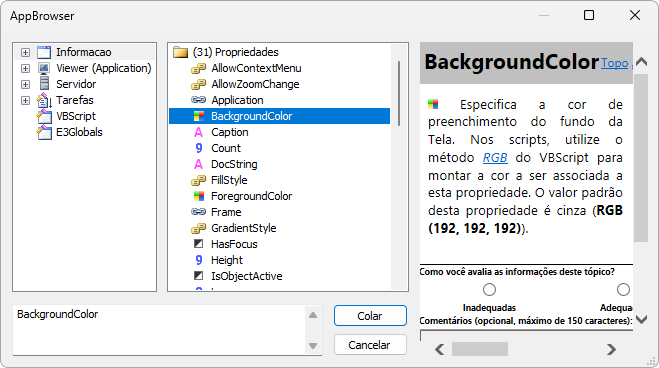Click the text box scroll down arrow
The image size is (659, 368).
click(x=313, y=346)
